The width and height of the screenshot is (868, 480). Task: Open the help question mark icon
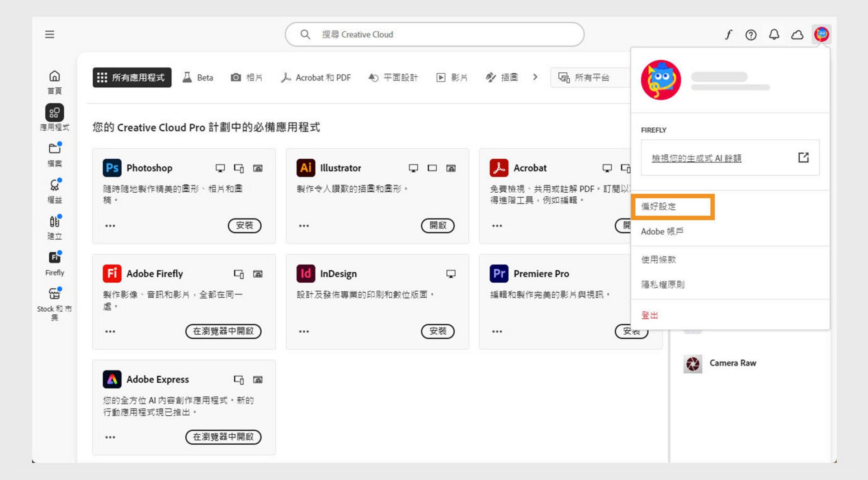point(751,35)
